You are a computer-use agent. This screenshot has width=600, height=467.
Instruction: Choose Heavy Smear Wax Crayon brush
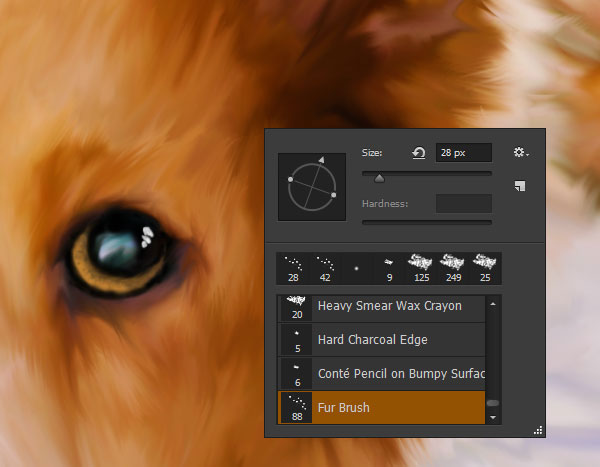382,308
